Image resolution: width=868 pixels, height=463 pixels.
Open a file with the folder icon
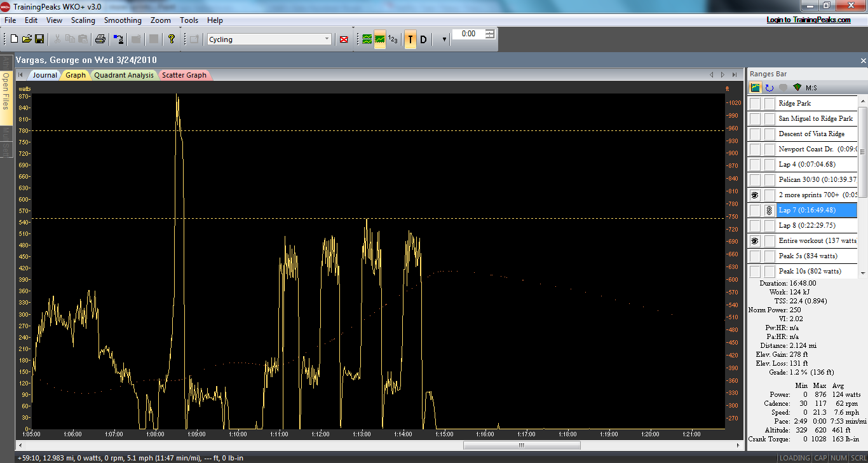[27, 39]
